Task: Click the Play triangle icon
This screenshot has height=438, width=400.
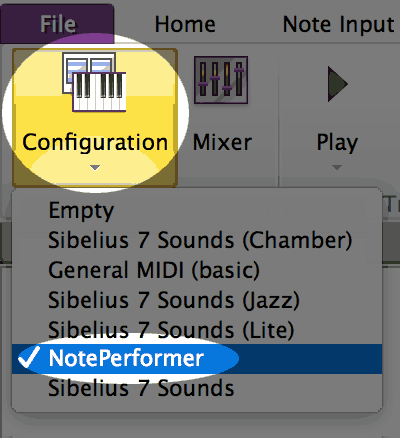Action: tap(337, 84)
